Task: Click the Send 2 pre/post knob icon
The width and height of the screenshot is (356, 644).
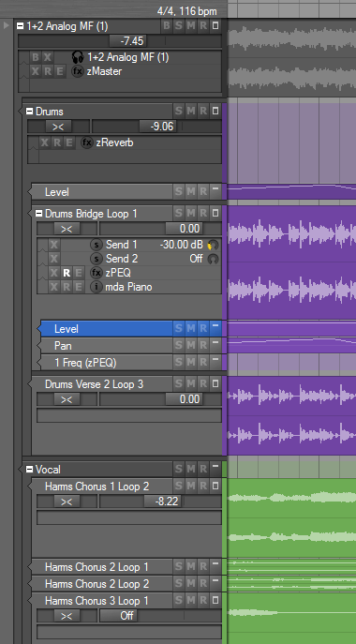Action: (x=213, y=259)
